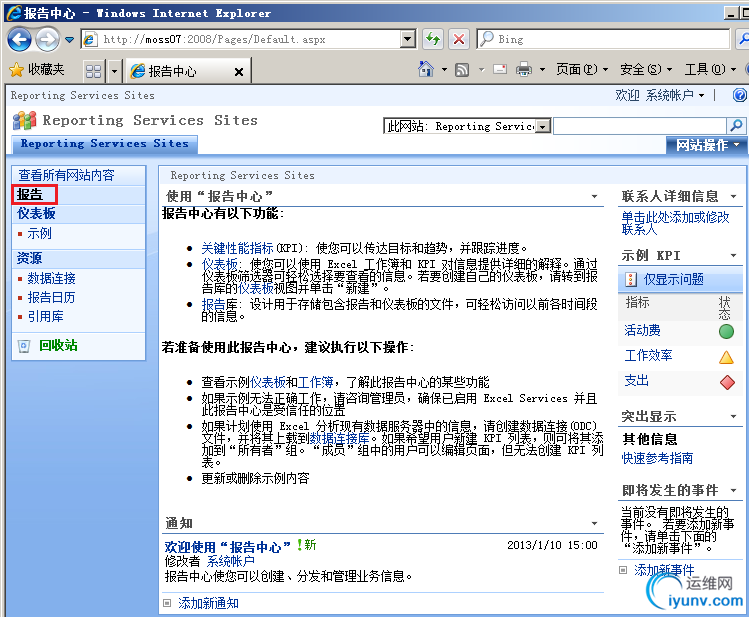Open the 快速参考指南 link
The width and height of the screenshot is (749, 617).
click(657, 458)
